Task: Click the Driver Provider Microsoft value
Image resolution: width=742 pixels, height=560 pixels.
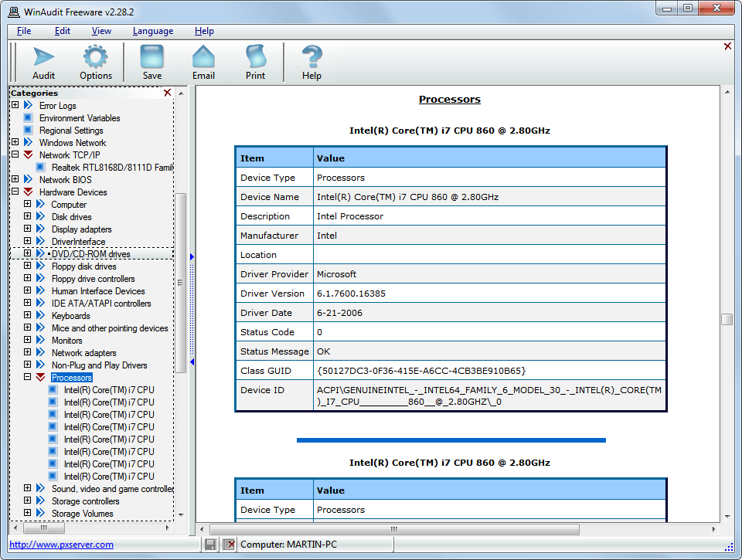Action: click(x=336, y=274)
